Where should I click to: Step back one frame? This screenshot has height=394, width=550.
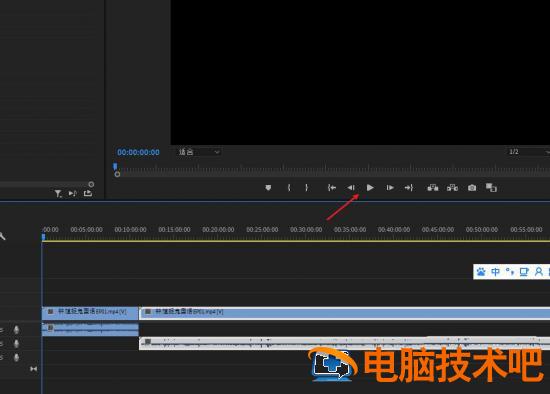coord(351,188)
